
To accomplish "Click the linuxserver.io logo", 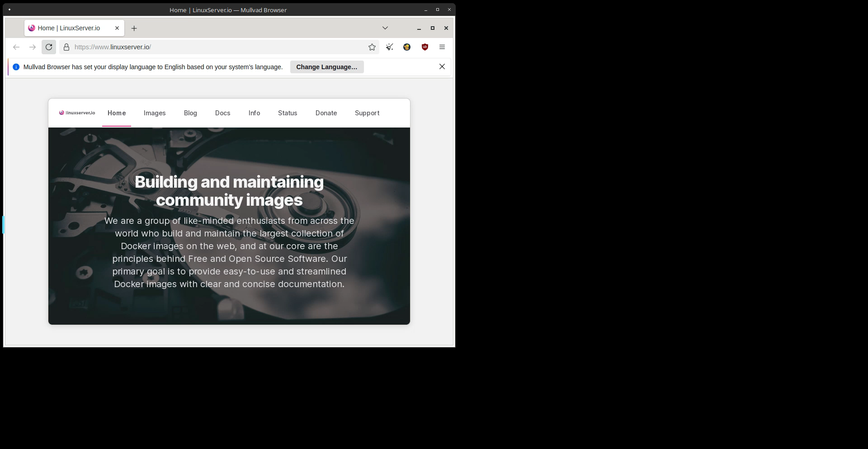I will click(77, 113).
